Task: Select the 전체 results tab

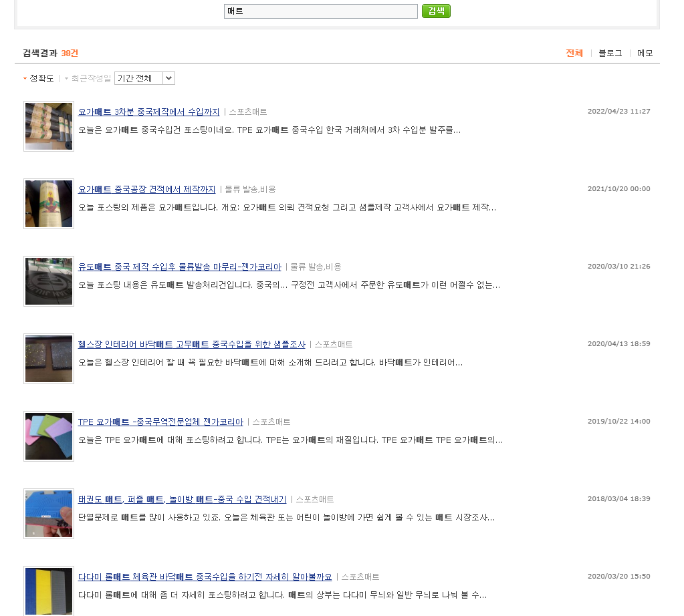Action: [574, 53]
